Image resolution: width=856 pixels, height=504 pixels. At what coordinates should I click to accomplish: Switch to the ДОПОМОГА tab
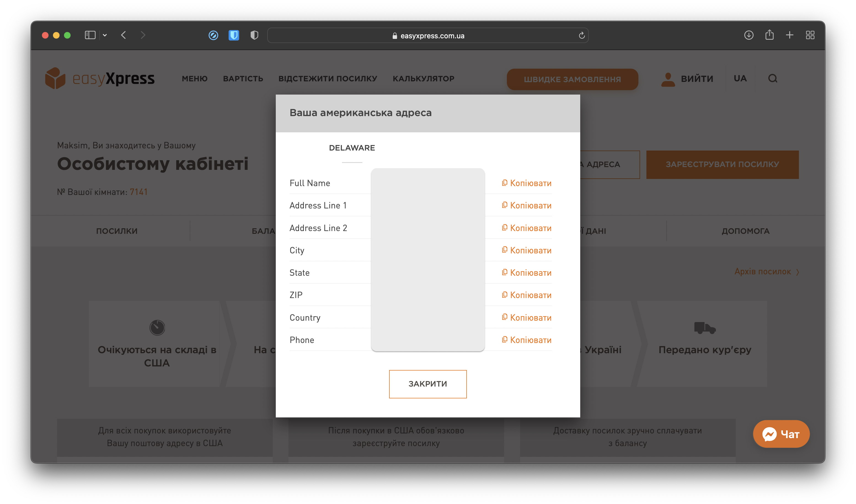(x=746, y=231)
